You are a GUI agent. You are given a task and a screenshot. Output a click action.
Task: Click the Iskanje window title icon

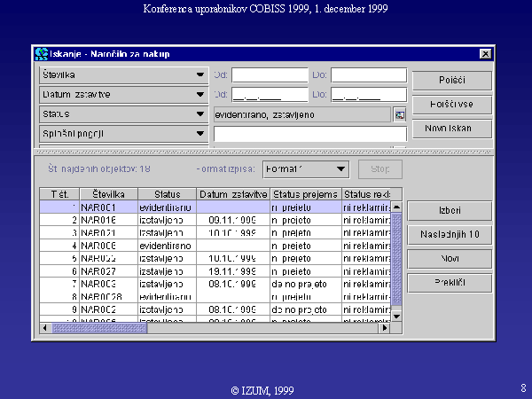coord(41,54)
